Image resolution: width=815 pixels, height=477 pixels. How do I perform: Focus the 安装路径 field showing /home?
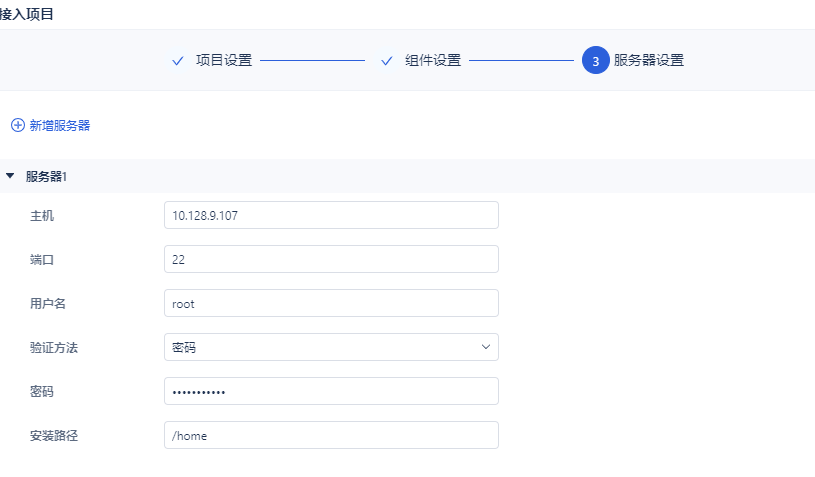331,435
